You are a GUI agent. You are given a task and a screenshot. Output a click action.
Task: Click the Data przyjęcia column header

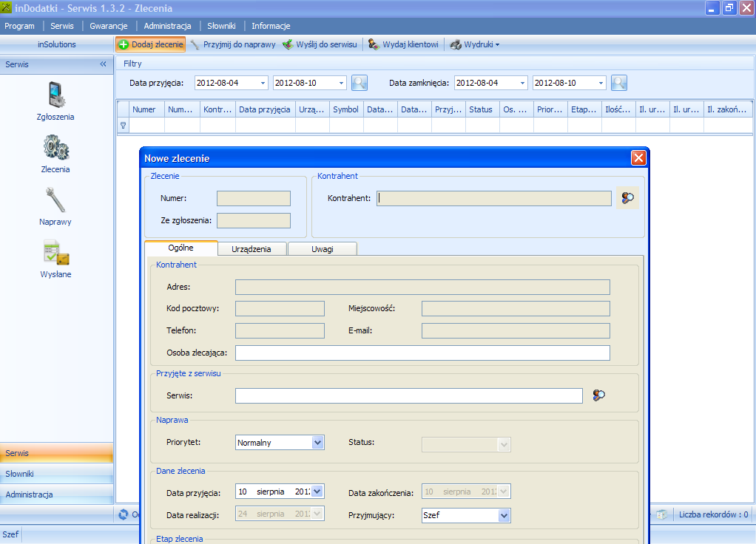pyautogui.click(x=265, y=109)
